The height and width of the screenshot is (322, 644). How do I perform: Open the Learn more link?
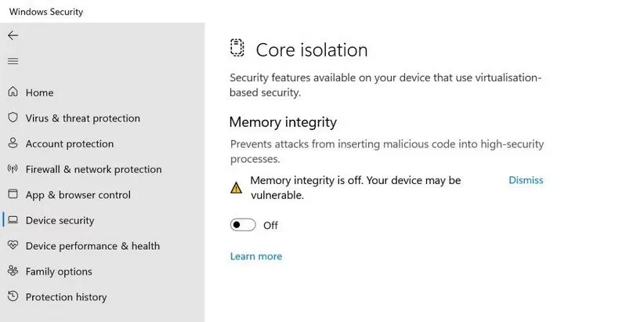pos(256,256)
